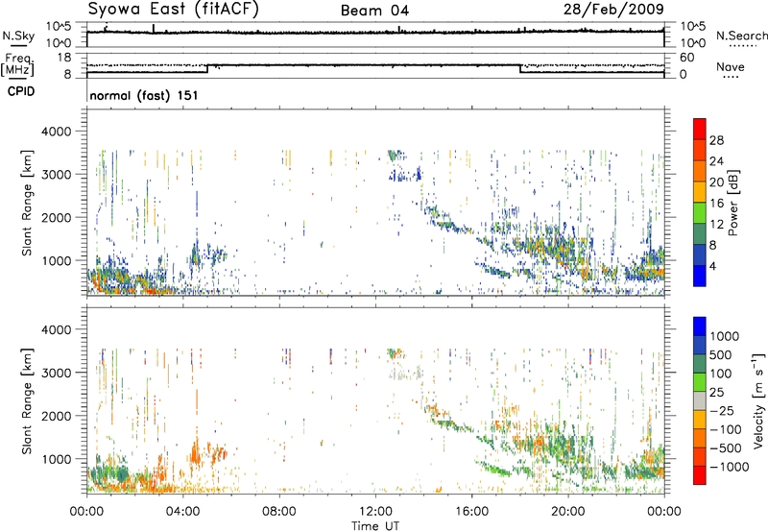Click the '1000' tick of the velocity panel axis
The width and height of the screenshot is (768, 532).
point(56,459)
